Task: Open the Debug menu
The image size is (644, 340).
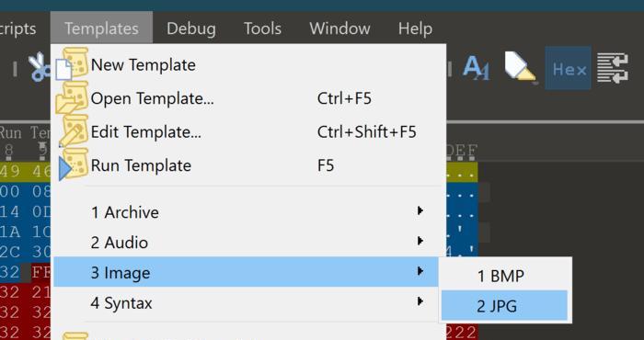Action: 191,28
